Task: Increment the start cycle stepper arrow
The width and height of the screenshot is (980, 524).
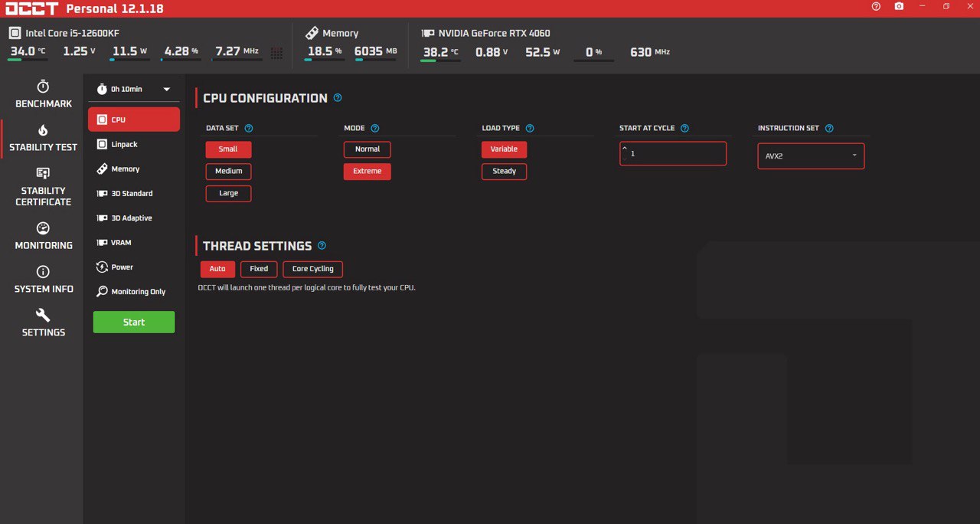Action: 625,148
